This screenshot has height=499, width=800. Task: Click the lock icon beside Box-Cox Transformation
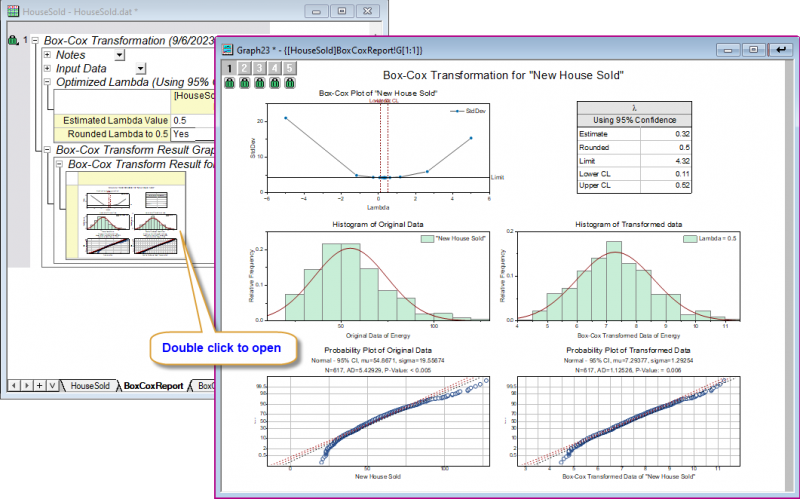(x=13, y=40)
